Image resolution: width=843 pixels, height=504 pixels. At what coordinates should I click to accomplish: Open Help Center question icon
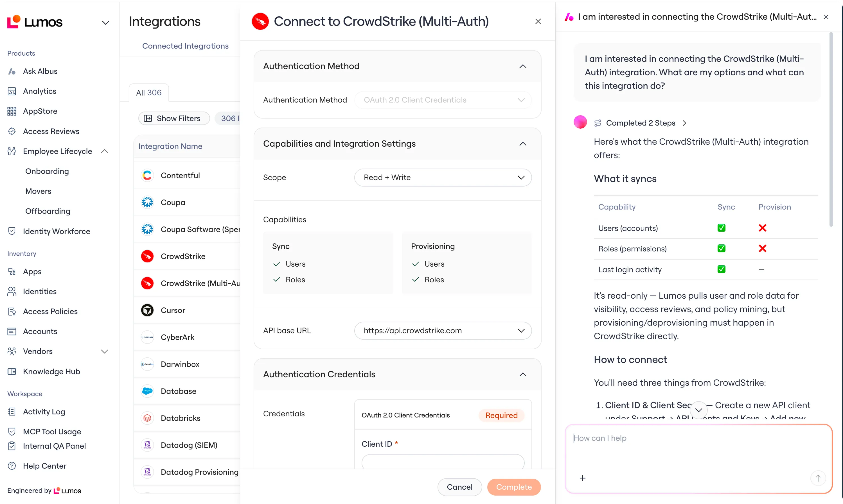click(x=12, y=466)
